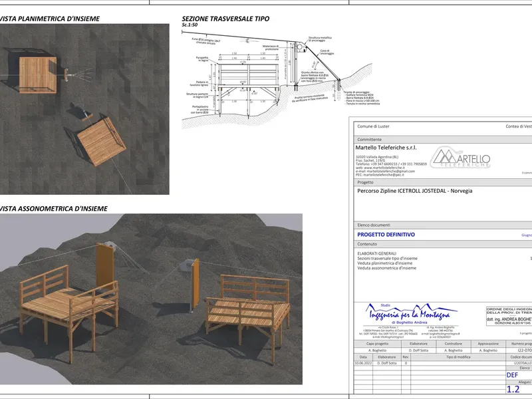Viewport: 532px width, 399px height.
Task: Click the 'Tipo di modifica' column header
Action: (x=458, y=357)
